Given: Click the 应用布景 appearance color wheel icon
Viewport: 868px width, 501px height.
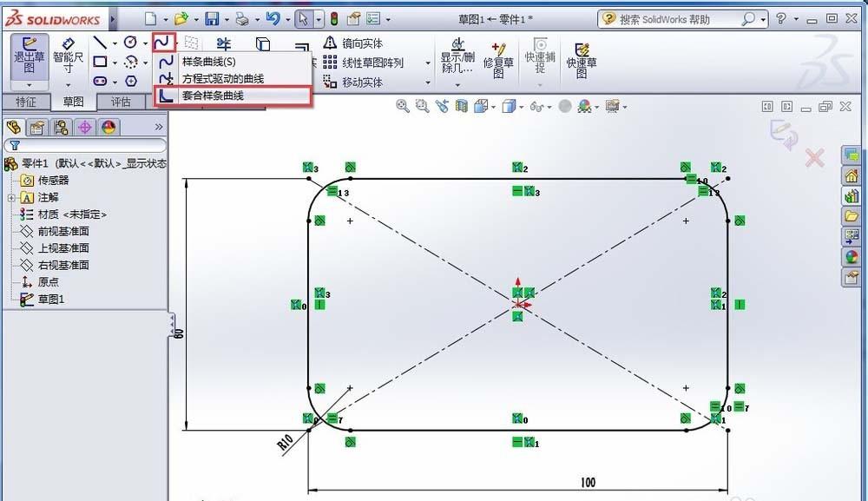Looking at the screenshot, I should click(x=584, y=106).
